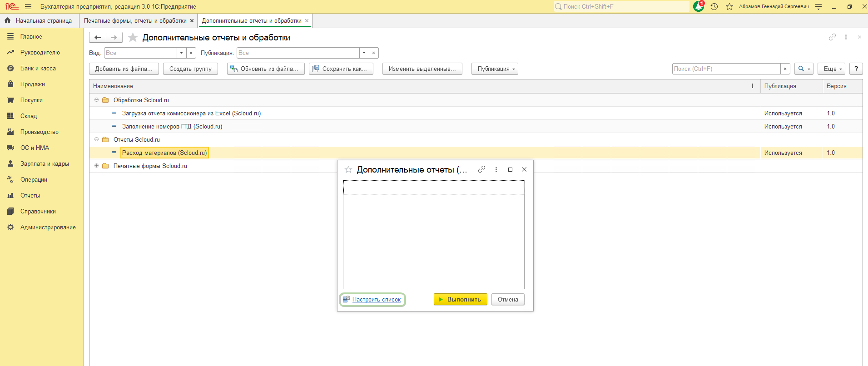This screenshot has width=868, height=366.
Task: Open the Продажи section
Action: pos(33,84)
